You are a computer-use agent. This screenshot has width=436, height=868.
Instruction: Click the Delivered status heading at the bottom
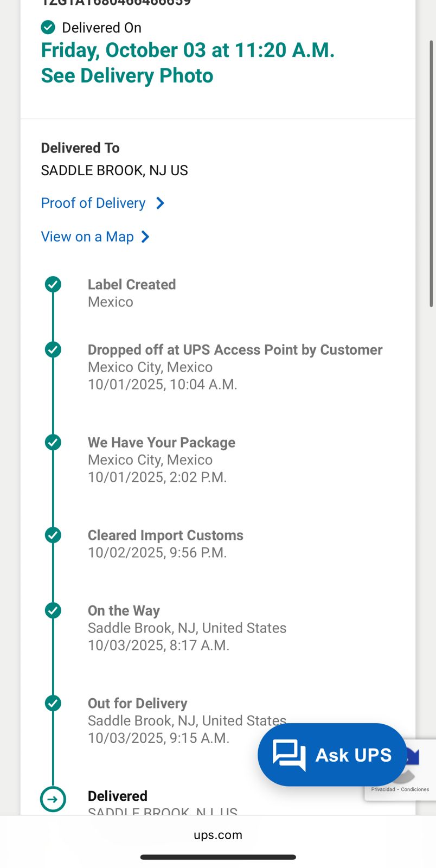click(118, 796)
